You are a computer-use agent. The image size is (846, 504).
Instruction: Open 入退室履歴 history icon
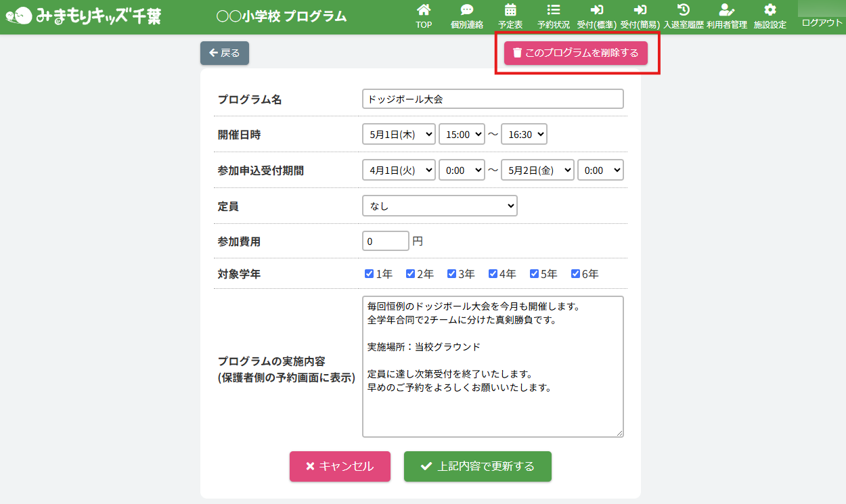pos(684,10)
